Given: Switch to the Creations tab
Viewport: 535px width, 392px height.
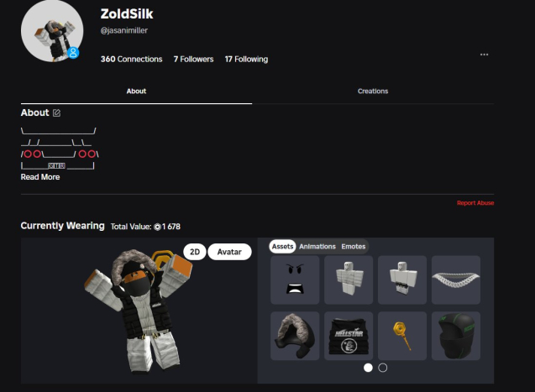Looking at the screenshot, I should click(x=373, y=91).
